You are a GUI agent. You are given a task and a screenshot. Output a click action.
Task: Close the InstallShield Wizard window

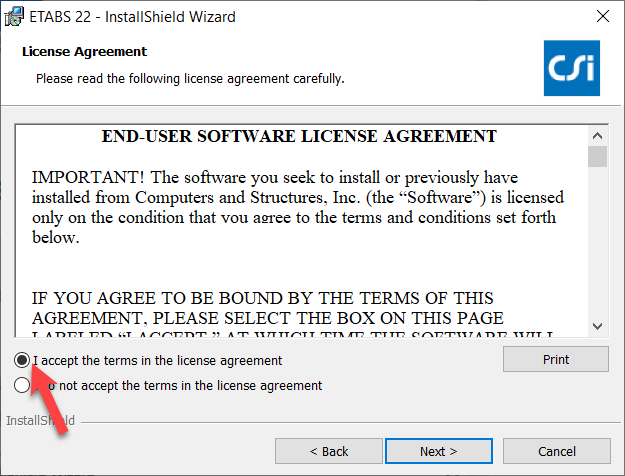point(603,17)
